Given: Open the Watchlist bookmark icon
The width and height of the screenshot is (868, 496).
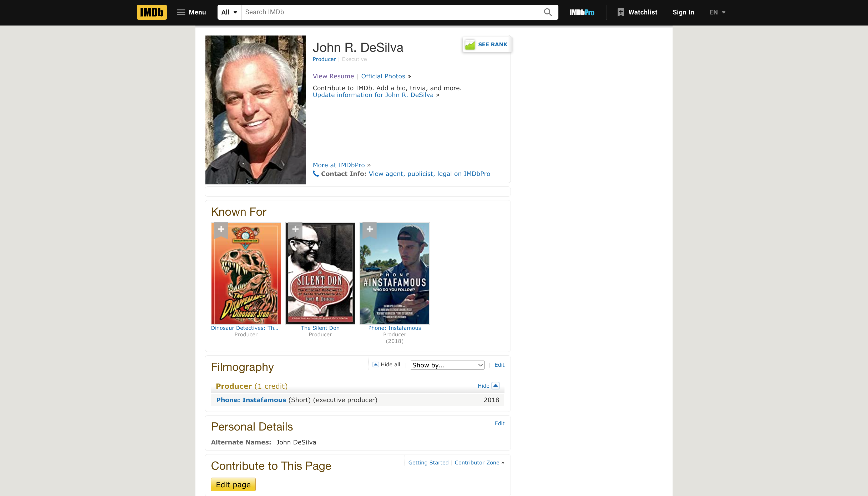Looking at the screenshot, I should point(621,12).
